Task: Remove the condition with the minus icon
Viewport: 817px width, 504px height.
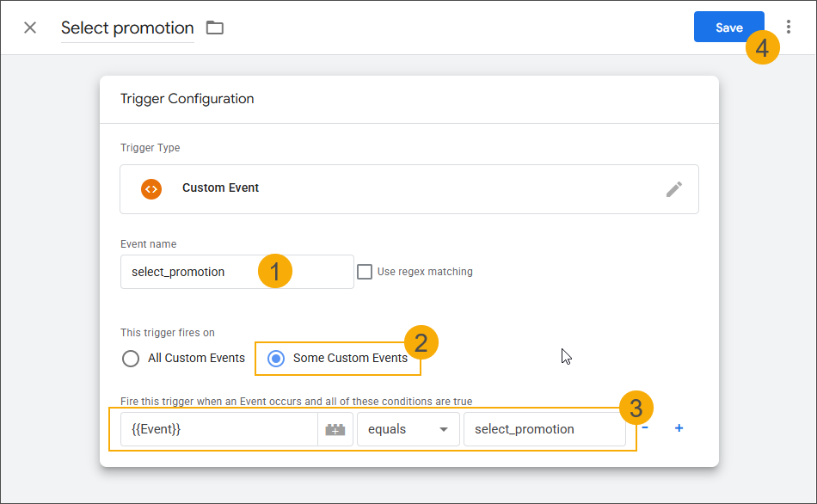Action: [x=644, y=427]
